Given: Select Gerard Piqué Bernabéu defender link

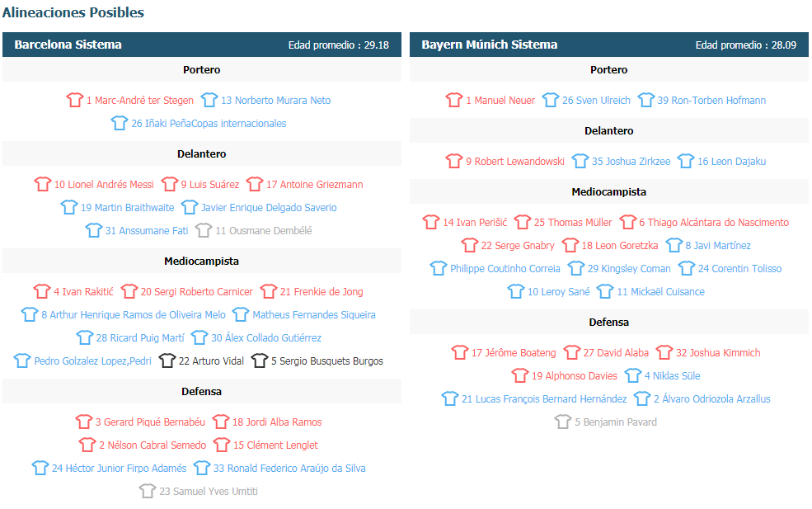Looking at the screenshot, I should click(150, 422).
